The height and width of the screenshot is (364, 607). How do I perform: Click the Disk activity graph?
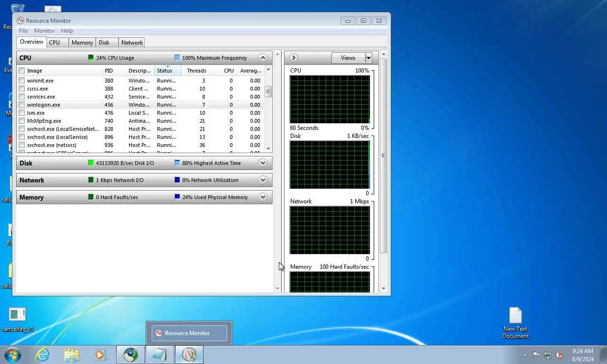tap(330, 164)
